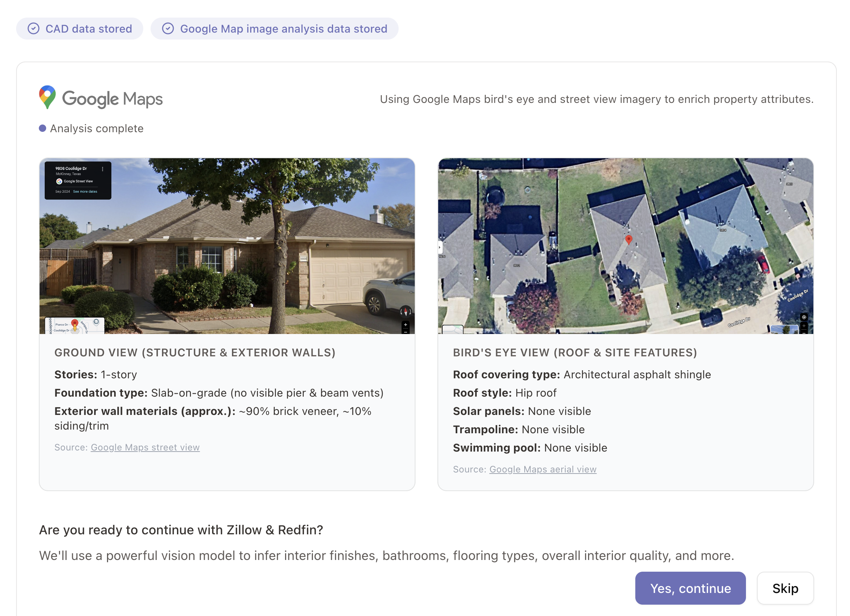
Task: Open the 'Google Maps aerial view' source link
Action: click(x=542, y=470)
